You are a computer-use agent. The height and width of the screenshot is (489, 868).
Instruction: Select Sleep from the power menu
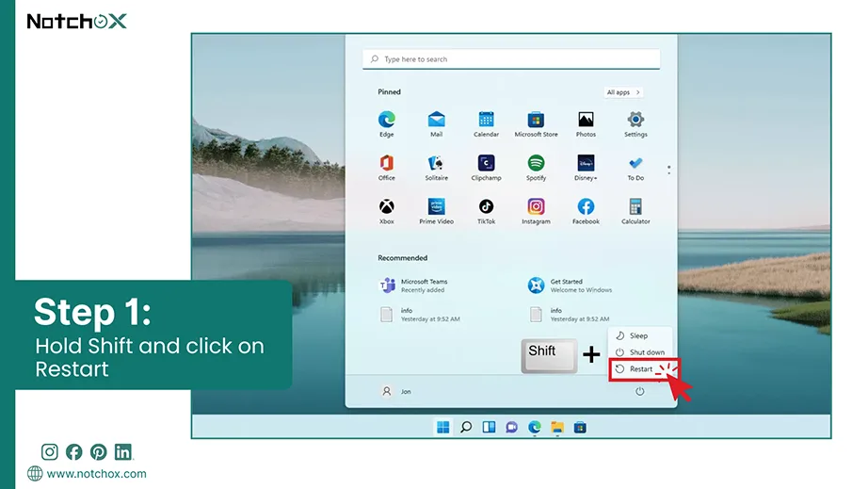click(640, 335)
